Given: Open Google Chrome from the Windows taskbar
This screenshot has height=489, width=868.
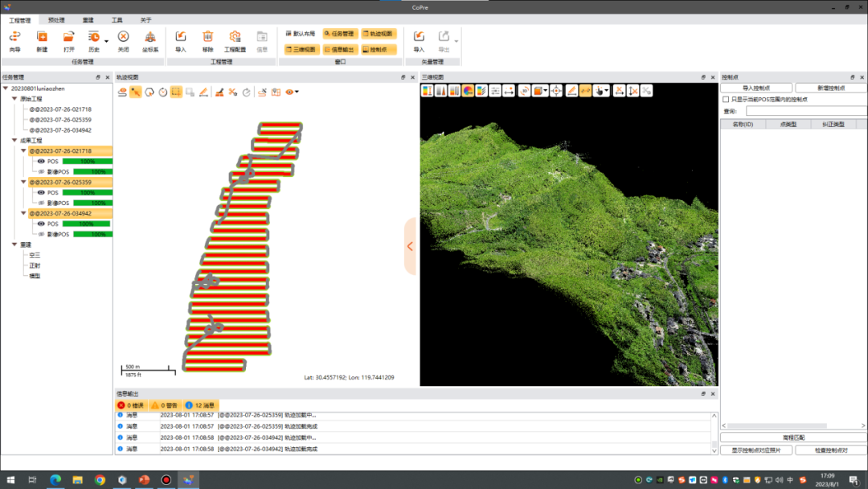Looking at the screenshot, I should coord(100,480).
